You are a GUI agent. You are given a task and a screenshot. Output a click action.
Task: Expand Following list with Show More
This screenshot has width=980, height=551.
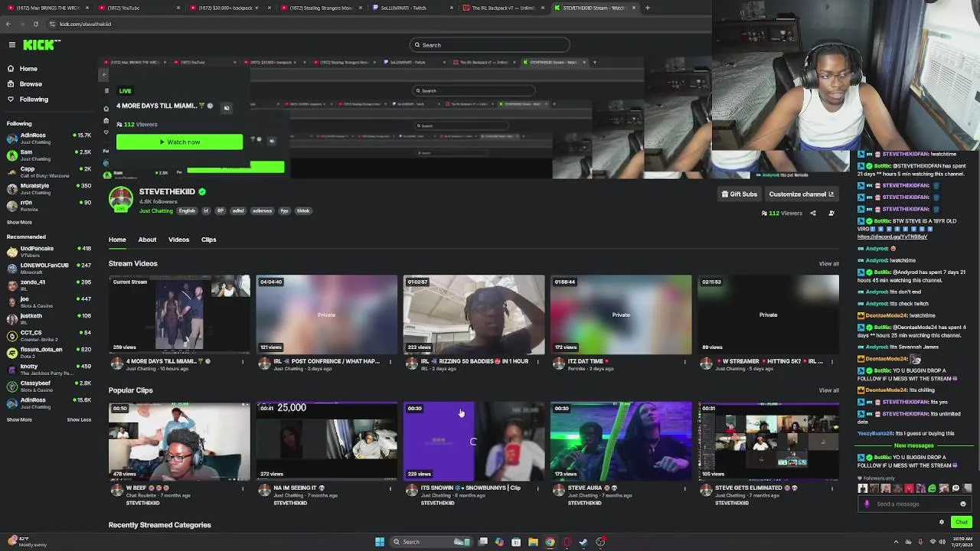click(19, 223)
